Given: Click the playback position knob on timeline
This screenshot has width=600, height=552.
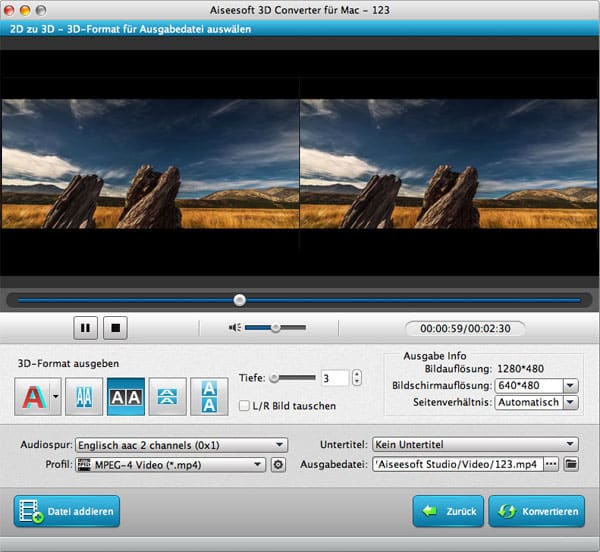Looking at the screenshot, I should [240, 300].
